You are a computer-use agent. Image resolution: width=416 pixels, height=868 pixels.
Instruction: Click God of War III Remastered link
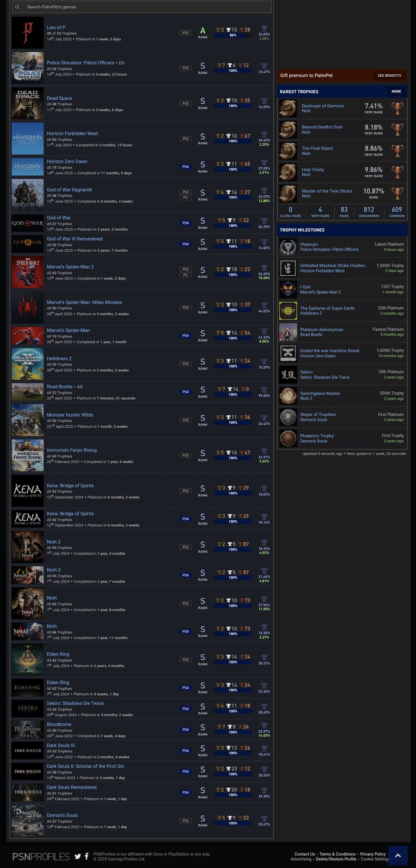[74, 239]
